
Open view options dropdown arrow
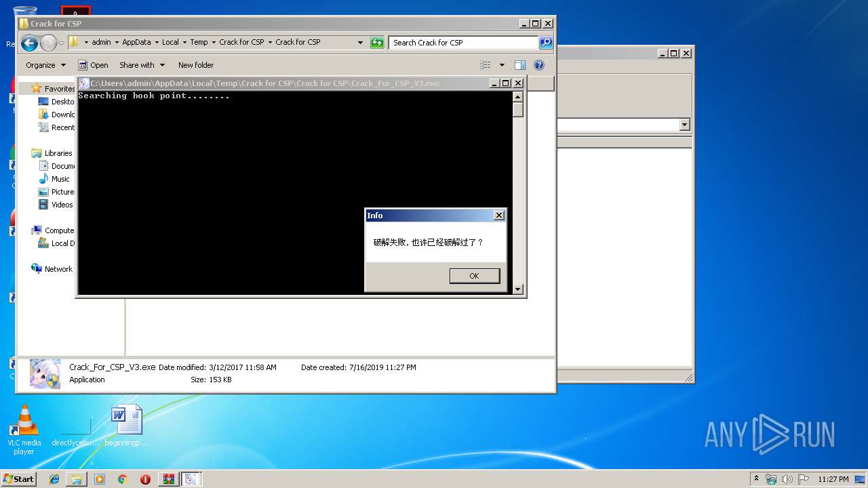tap(502, 65)
